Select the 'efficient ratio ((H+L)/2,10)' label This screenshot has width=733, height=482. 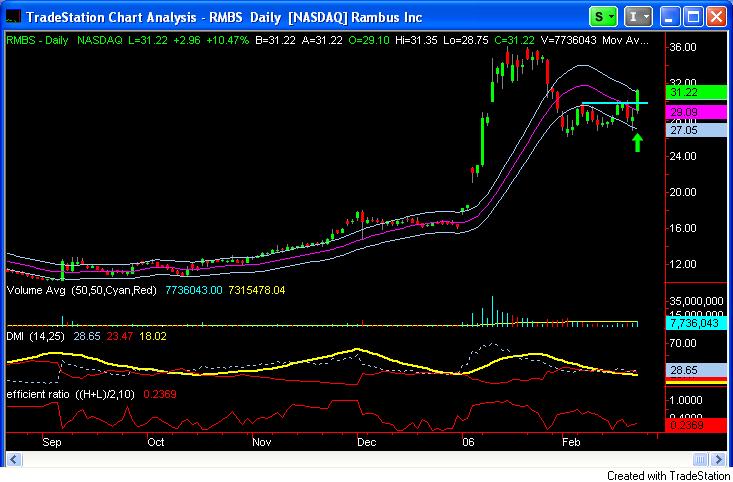71,395
